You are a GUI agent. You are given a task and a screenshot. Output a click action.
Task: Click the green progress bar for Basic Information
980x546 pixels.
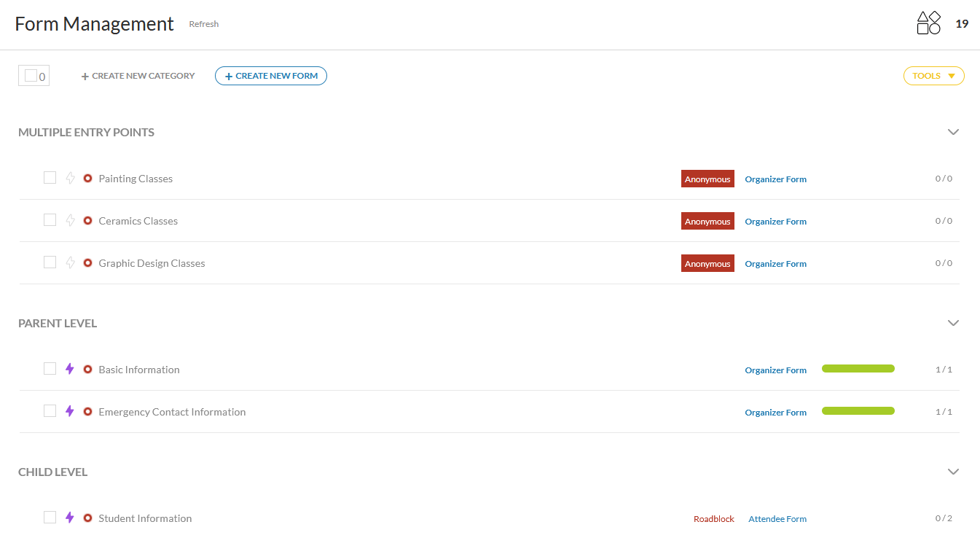[x=858, y=369]
